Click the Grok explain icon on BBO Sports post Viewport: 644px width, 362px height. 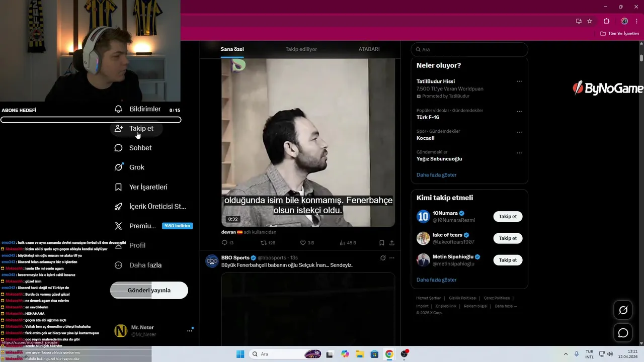(x=382, y=258)
